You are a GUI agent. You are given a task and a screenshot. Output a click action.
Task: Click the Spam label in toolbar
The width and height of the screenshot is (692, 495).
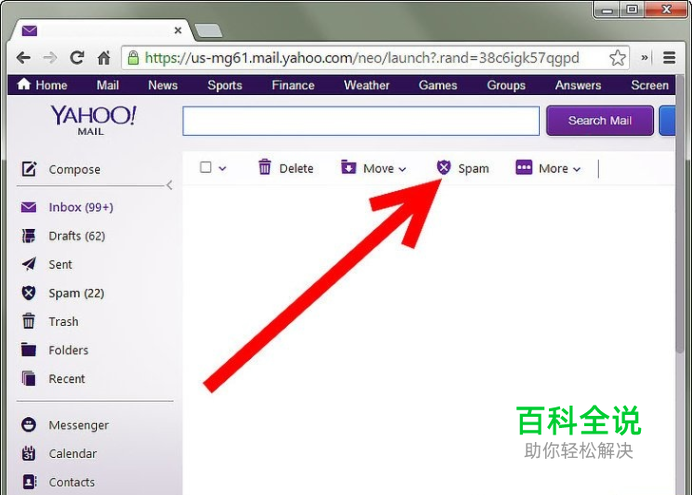point(474,169)
